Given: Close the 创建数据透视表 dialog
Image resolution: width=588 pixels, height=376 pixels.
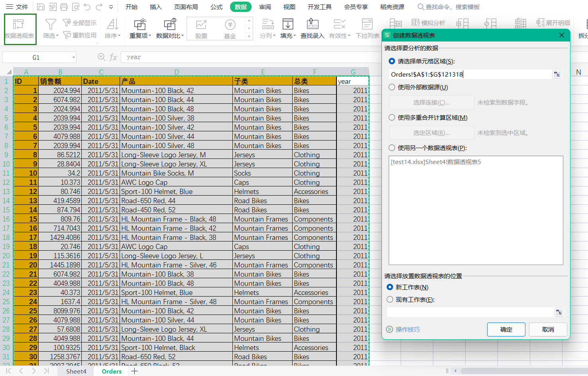Looking at the screenshot, I should (x=562, y=35).
